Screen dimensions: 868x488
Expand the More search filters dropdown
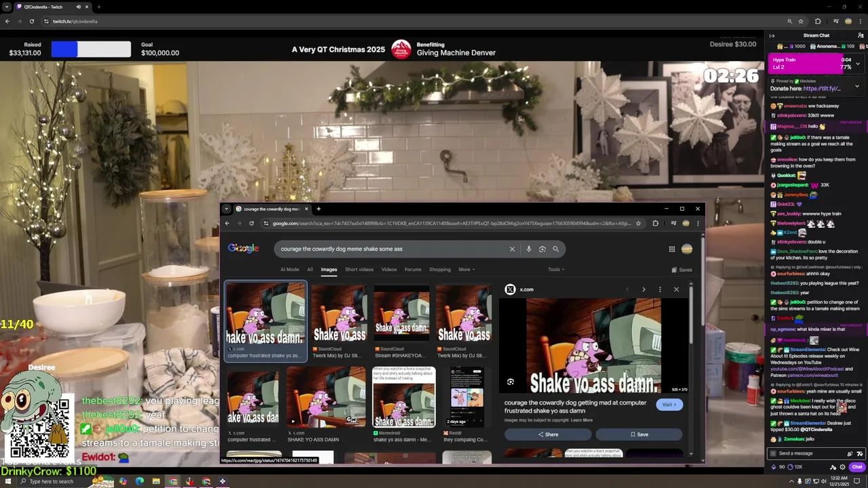point(467,269)
